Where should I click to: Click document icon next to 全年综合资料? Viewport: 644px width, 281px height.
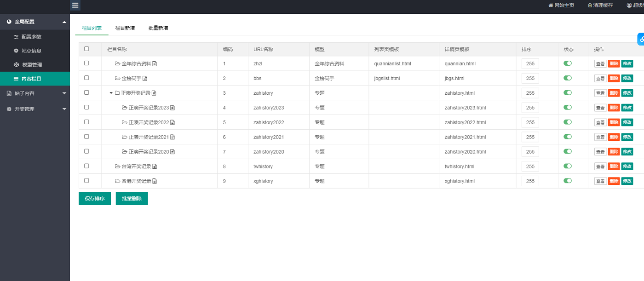click(155, 64)
